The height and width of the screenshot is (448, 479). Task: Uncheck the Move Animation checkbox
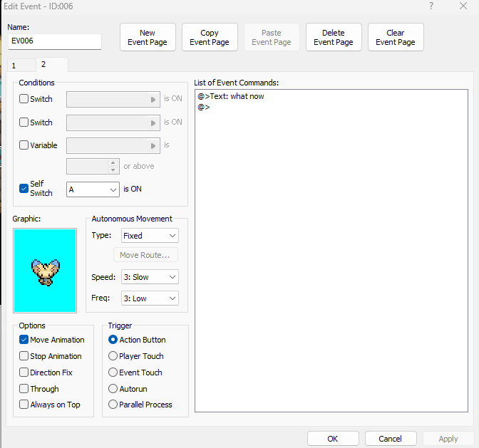(x=24, y=340)
